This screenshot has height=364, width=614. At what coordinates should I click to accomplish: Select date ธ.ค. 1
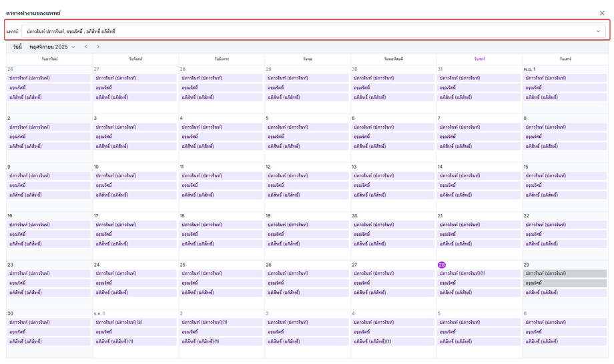pyautogui.click(x=99, y=313)
